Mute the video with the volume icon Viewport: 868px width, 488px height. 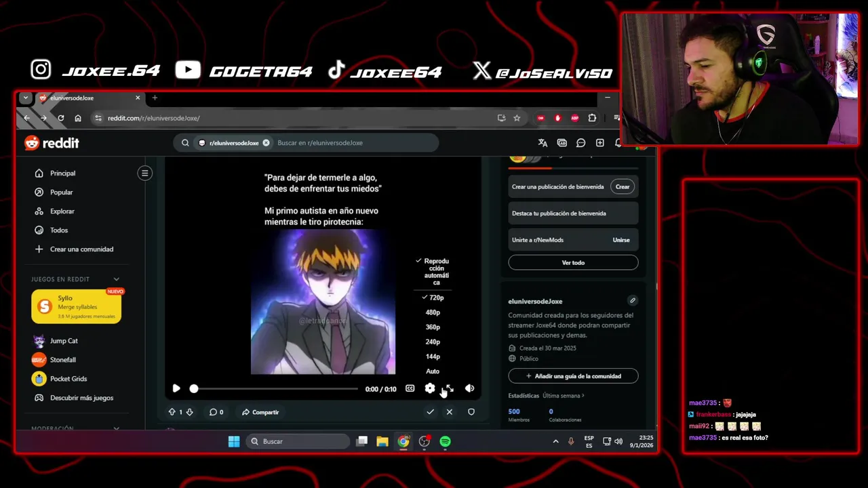point(469,388)
